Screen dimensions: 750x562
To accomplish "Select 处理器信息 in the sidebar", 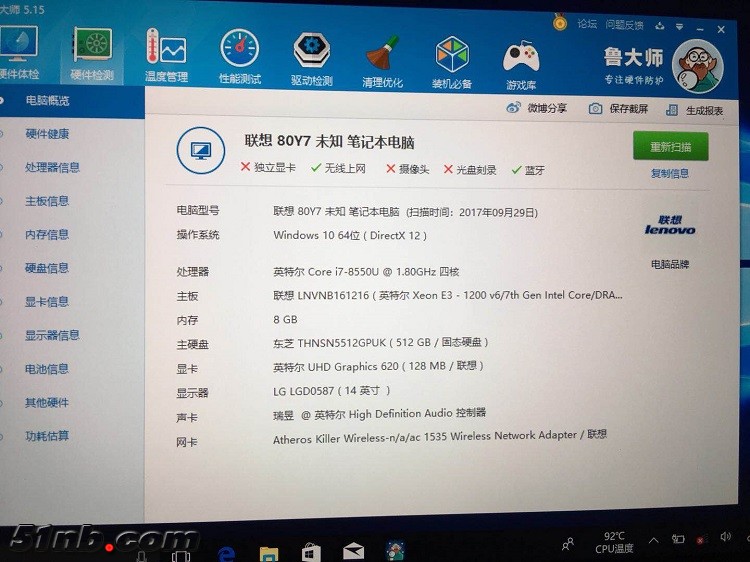I will coord(52,167).
